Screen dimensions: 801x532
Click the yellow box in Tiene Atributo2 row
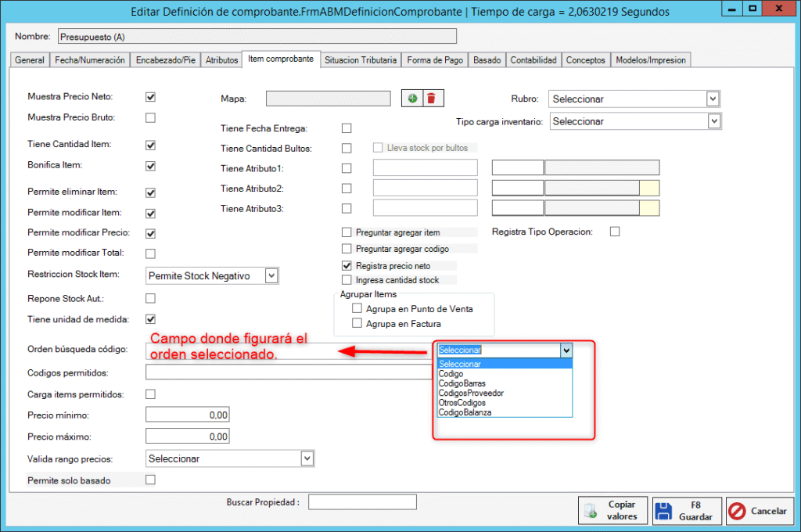[x=649, y=188]
